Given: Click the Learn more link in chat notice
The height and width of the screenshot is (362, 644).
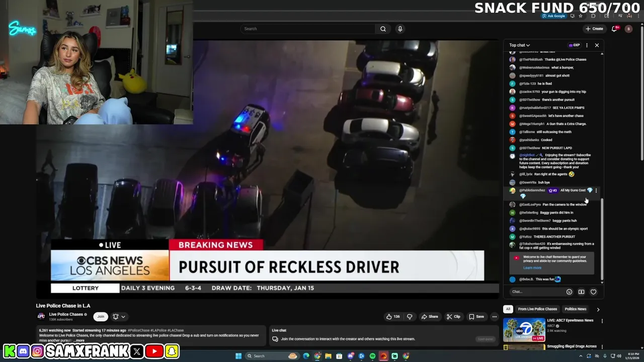Looking at the screenshot, I should pos(532,268).
